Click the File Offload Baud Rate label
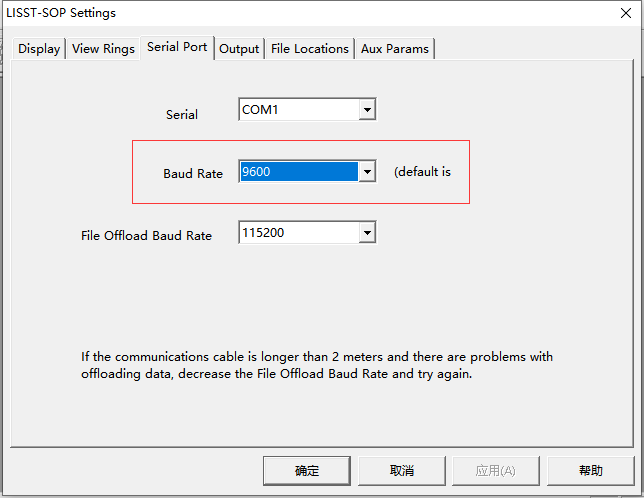The width and height of the screenshot is (644, 498). 146,236
